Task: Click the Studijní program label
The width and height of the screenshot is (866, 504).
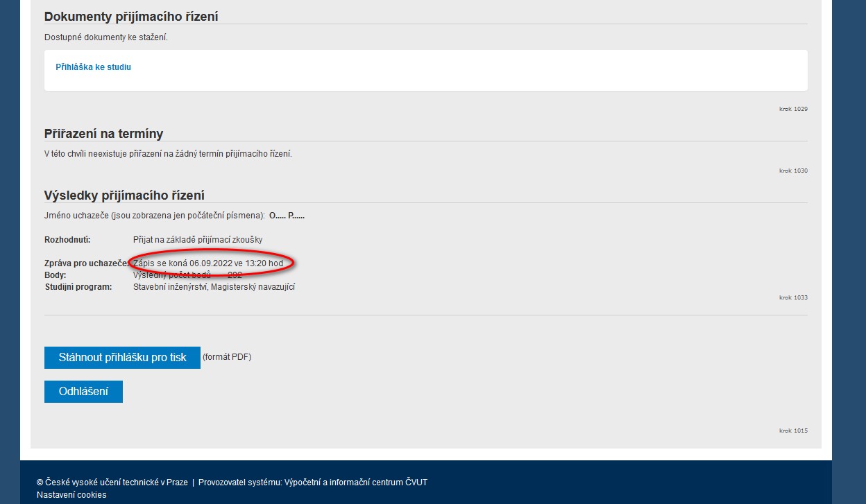Action: (x=78, y=287)
